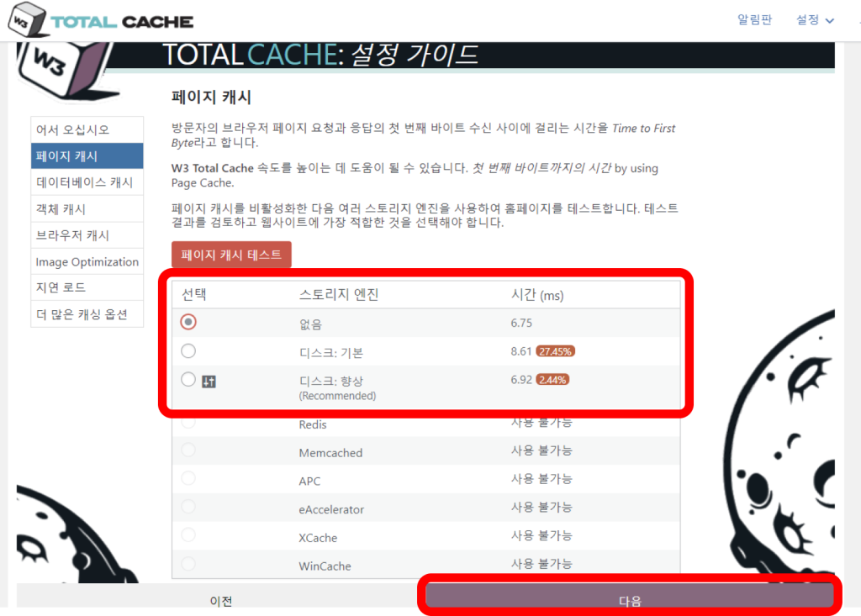Expand the 설정 dropdown menu
Screen dimensions: 861x616
[815, 20]
